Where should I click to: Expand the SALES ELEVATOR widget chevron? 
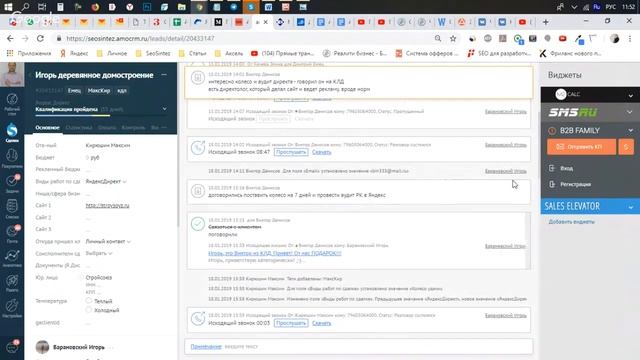click(x=630, y=207)
